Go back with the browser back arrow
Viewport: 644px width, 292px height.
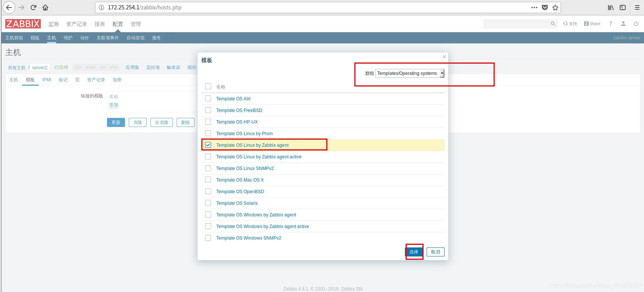click(x=9, y=7)
